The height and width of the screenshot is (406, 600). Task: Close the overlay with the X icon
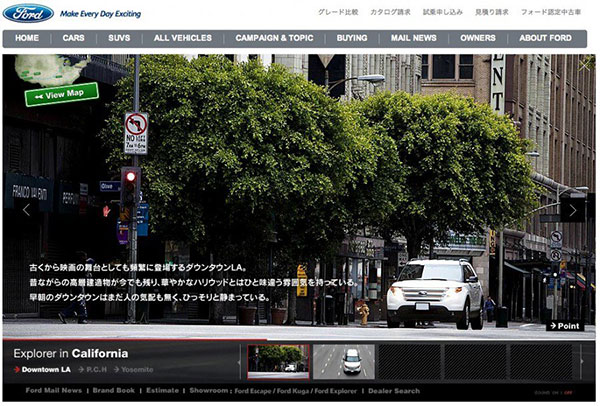[585, 64]
